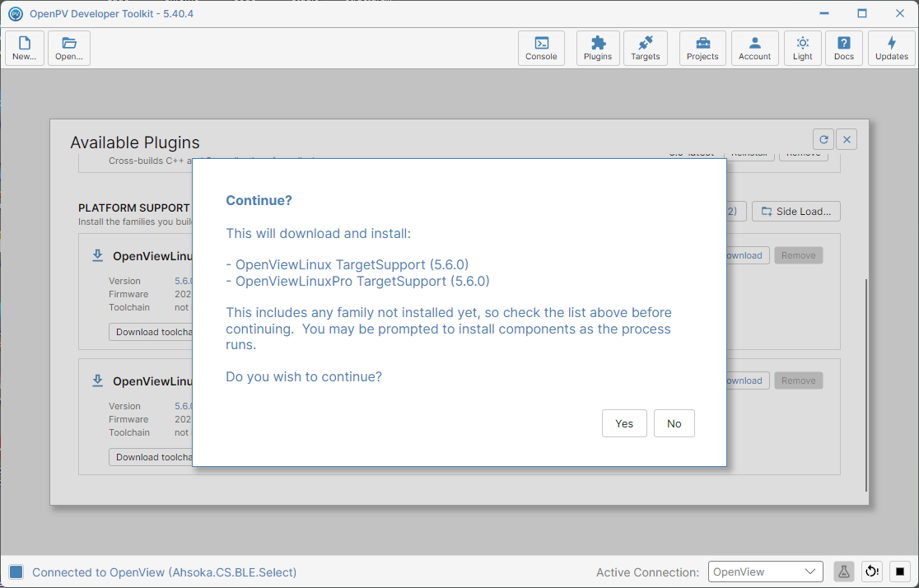Click download icon of first OpenViewLinux entry
The height and width of the screenshot is (588, 919).
tap(98, 255)
